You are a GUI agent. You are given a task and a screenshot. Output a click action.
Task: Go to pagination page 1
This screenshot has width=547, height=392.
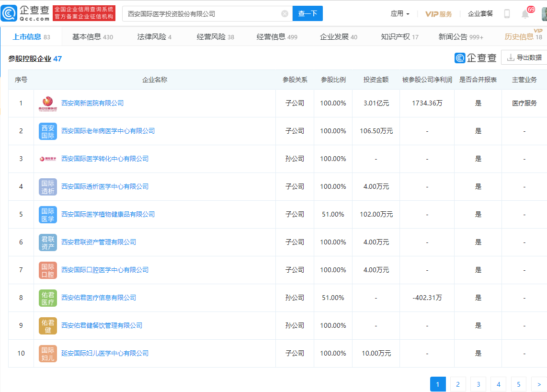pyautogui.click(x=438, y=384)
